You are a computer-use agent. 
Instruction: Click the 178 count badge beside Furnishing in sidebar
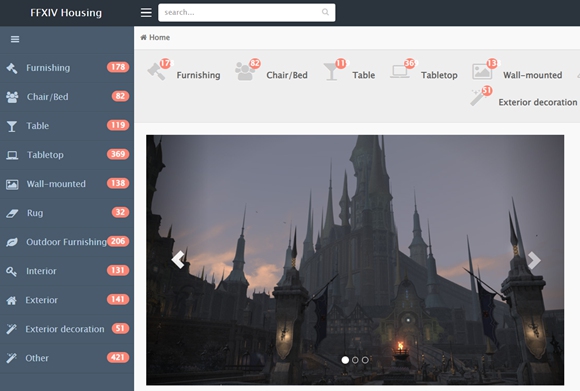tap(118, 67)
